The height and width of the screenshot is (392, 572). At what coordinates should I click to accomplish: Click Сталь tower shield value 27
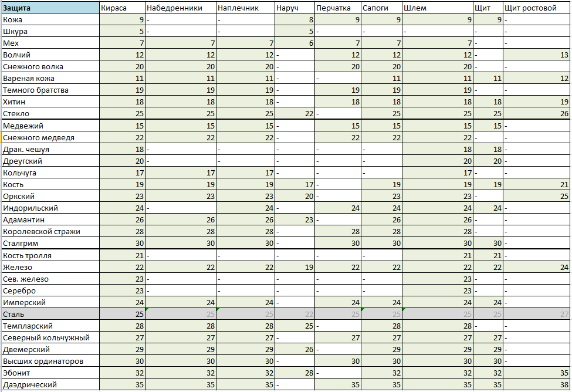point(536,314)
